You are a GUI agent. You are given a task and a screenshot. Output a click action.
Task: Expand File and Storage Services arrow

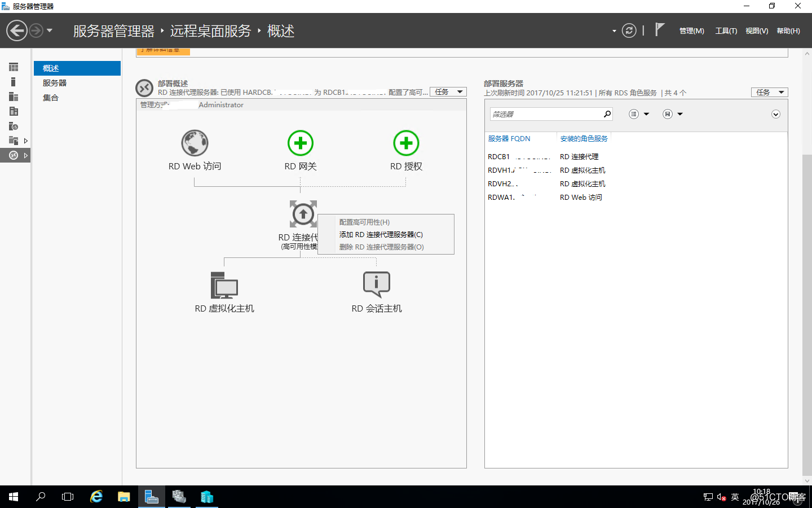click(25, 141)
